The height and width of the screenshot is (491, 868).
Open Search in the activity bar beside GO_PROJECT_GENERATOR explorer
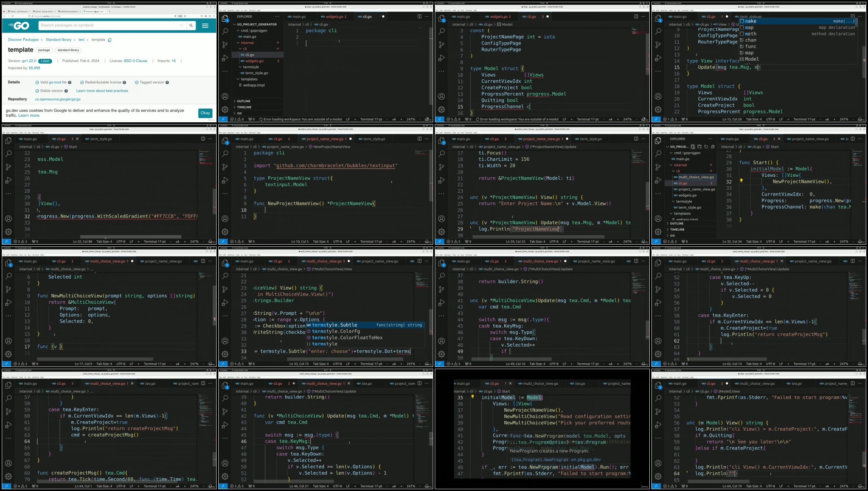(225, 31)
